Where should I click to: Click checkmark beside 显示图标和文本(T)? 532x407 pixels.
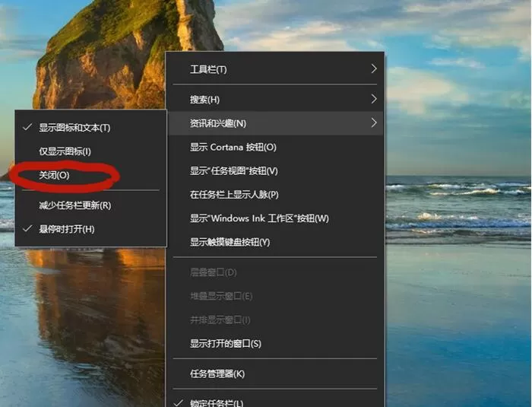tap(27, 127)
